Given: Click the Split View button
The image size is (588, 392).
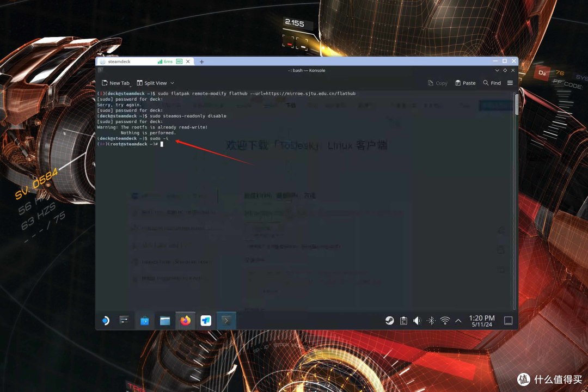Looking at the screenshot, I should click(152, 83).
